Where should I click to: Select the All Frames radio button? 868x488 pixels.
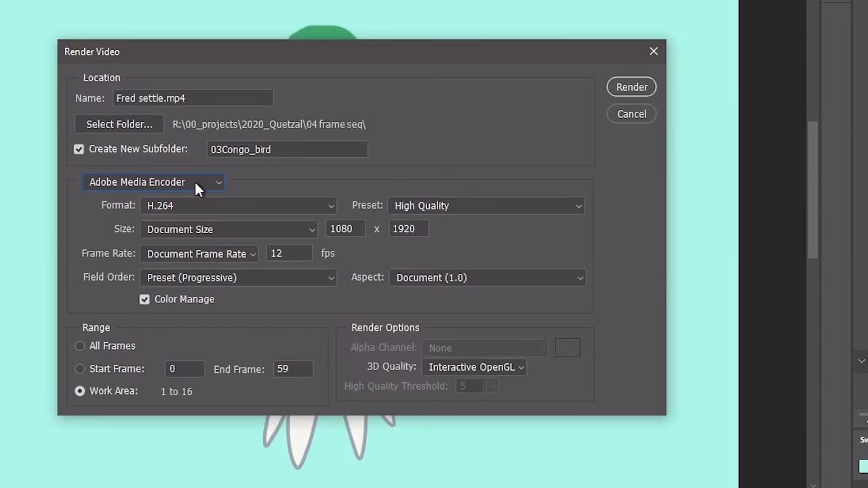[x=79, y=346]
